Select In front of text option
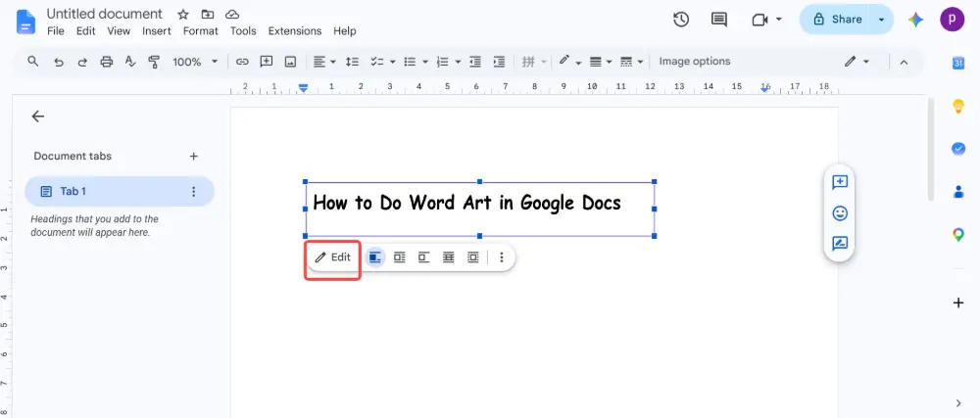The height and width of the screenshot is (418, 980). 473,257
